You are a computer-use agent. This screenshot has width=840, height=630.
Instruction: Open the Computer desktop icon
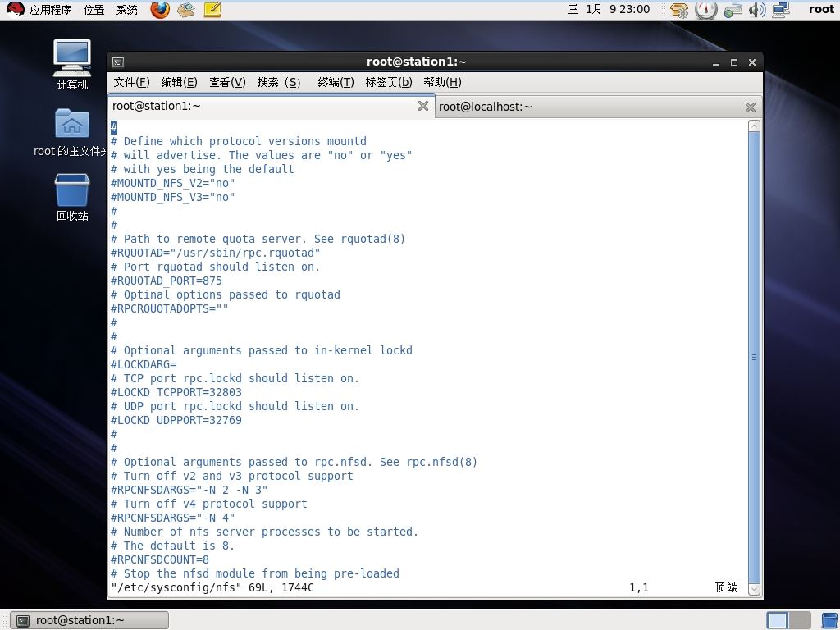[72, 64]
